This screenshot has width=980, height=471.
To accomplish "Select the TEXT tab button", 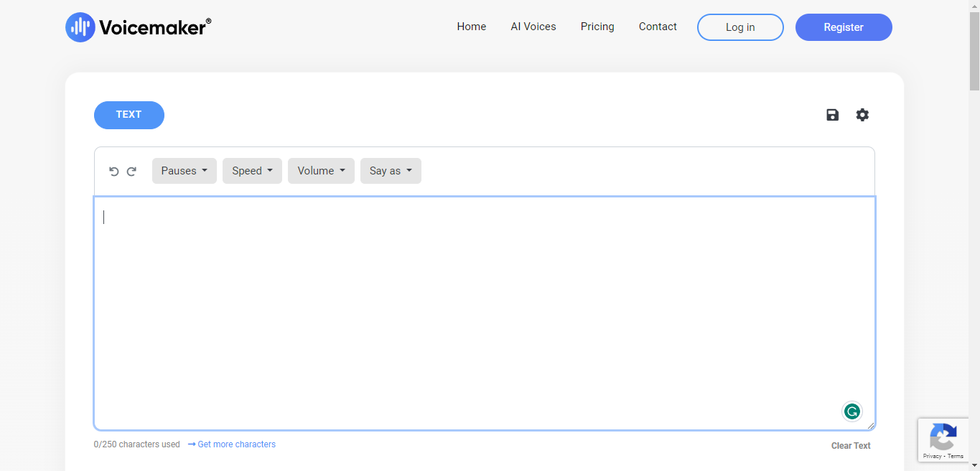I will pos(129,115).
